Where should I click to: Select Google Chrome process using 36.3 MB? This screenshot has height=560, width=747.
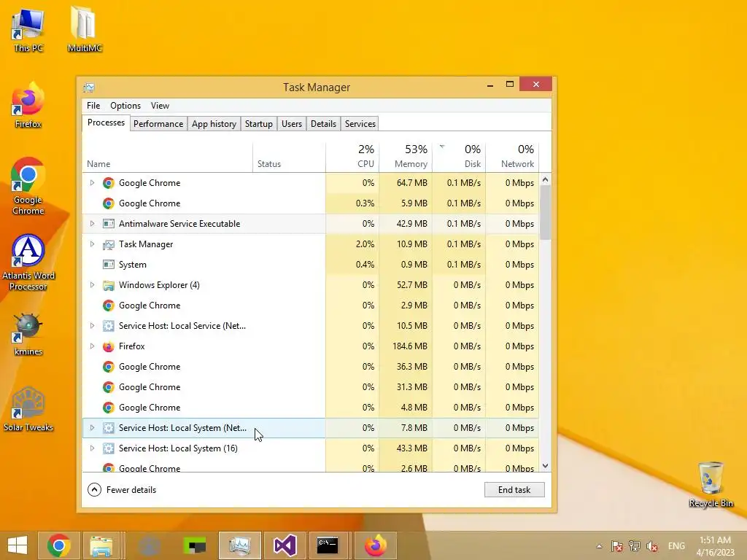point(311,367)
